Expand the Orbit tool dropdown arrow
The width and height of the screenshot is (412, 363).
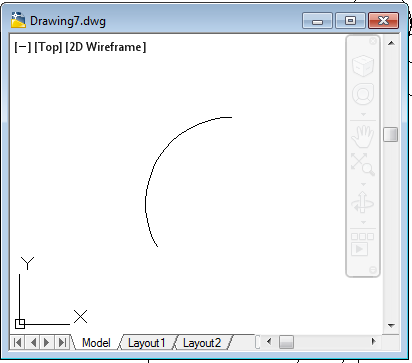(363, 222)
